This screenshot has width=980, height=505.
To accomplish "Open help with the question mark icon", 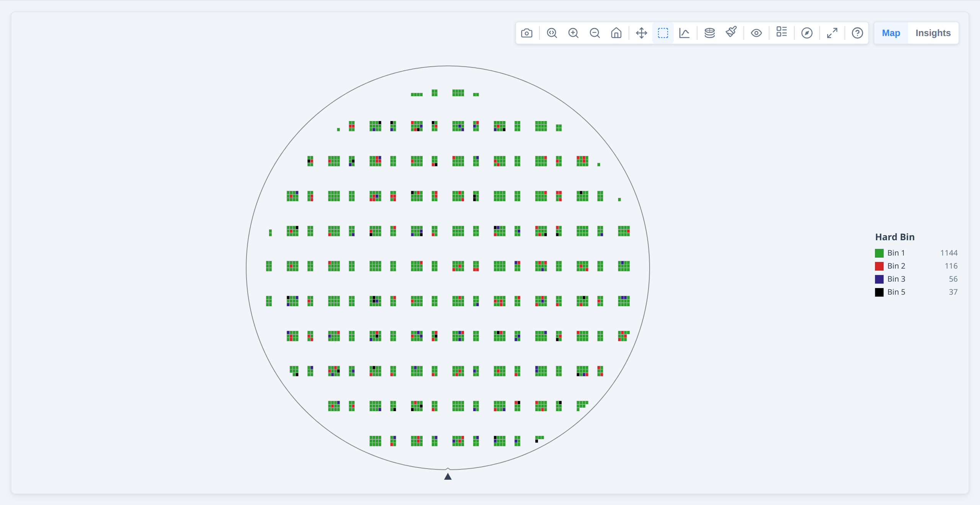I will pyautogui.click(x=857, y=33).
